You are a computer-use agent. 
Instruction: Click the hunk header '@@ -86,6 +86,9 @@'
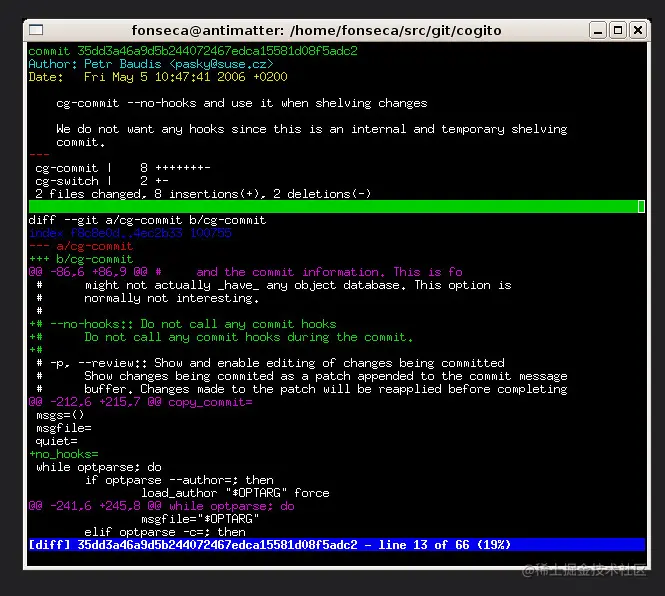[x=246, y=272]
